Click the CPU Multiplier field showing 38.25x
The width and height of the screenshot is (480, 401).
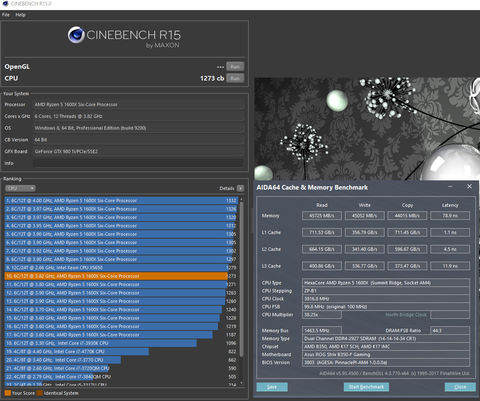coord(322,315)
